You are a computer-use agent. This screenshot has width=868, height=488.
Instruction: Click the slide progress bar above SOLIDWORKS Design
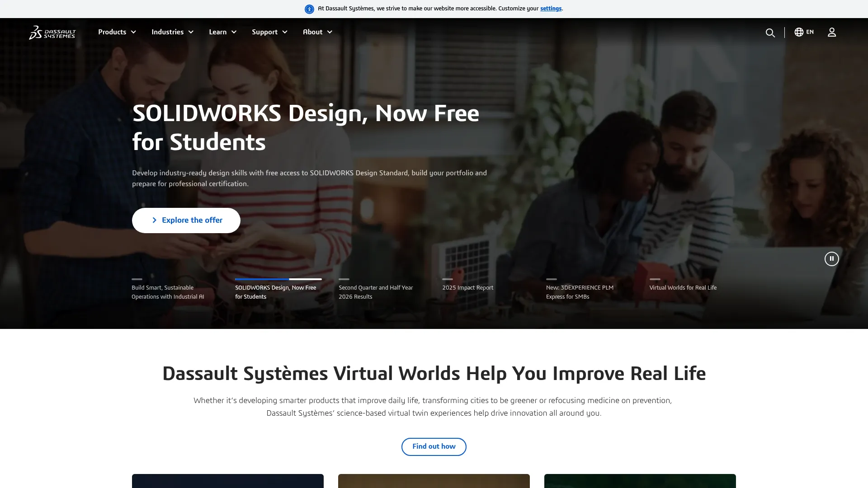[278, 279]
